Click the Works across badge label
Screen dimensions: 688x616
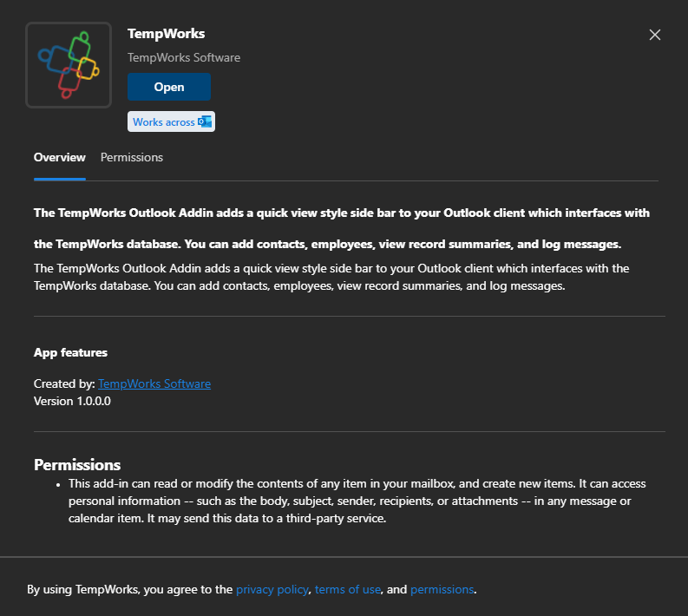tap(164, 122)
